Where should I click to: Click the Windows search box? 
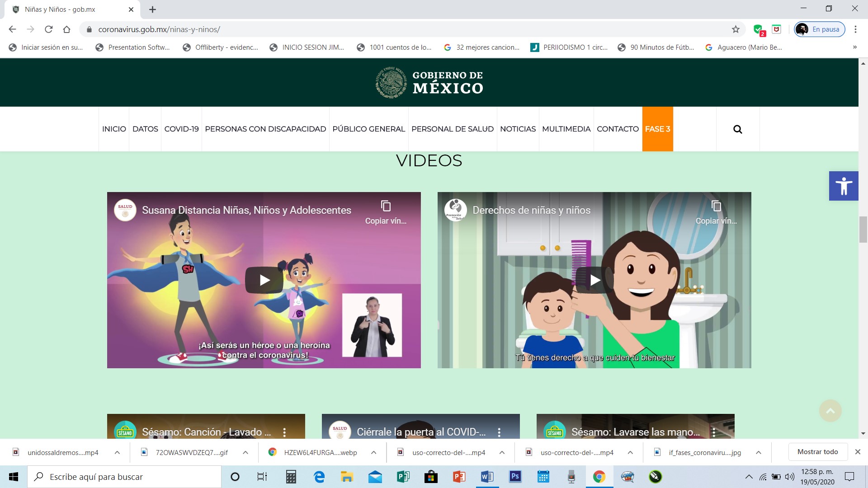point(124,477)
